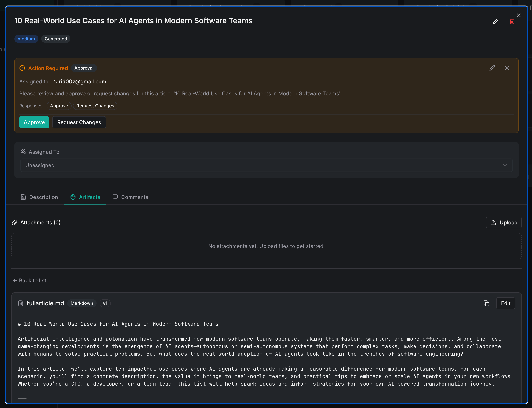Open the Unassigned assignee dropdown
The height and width of the screenshot is (408, 532).
click(x=266, y=165)
